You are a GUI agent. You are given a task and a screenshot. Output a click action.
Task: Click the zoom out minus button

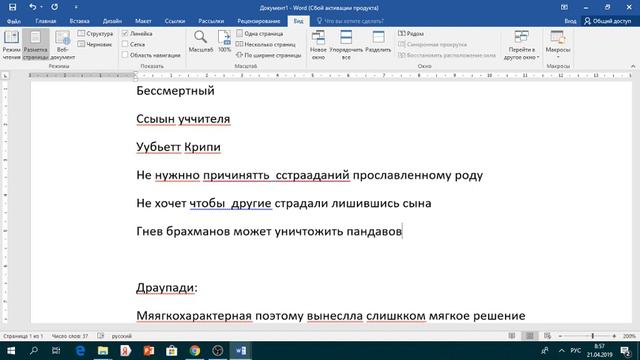(560, 336)
